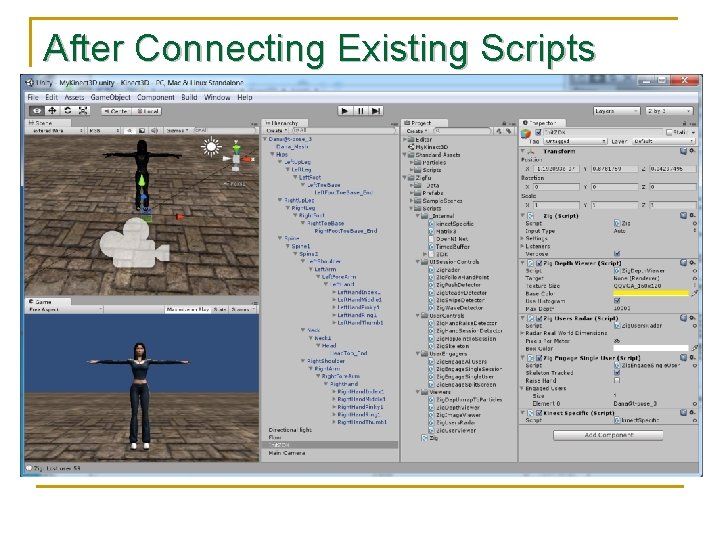Viewport: 720px width, 540px height.
Task: Click Box Color eyedropper icon
Action: (x=694, y=348)
